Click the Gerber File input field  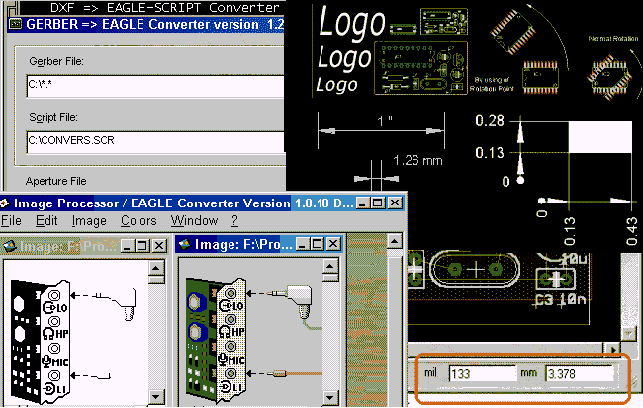[x=155, y=86]
